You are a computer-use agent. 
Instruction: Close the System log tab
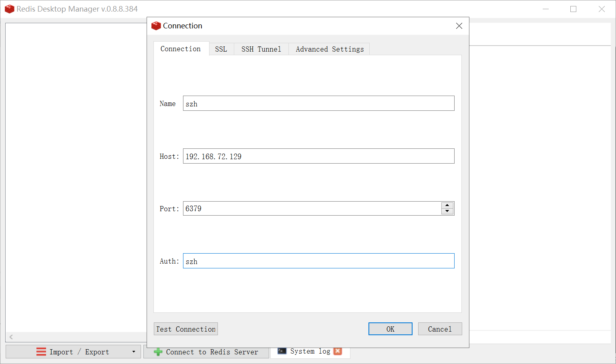pyautogui.click(x=338, y=351)
